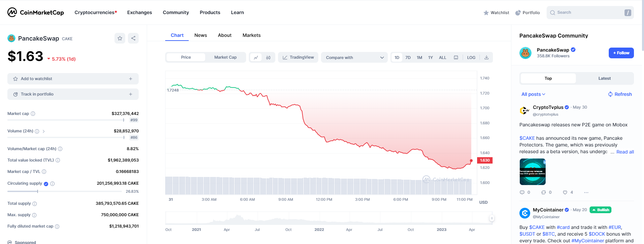644x244 pixels.
Task: Expand Add to watchlist options
Action: coord(131,79)
